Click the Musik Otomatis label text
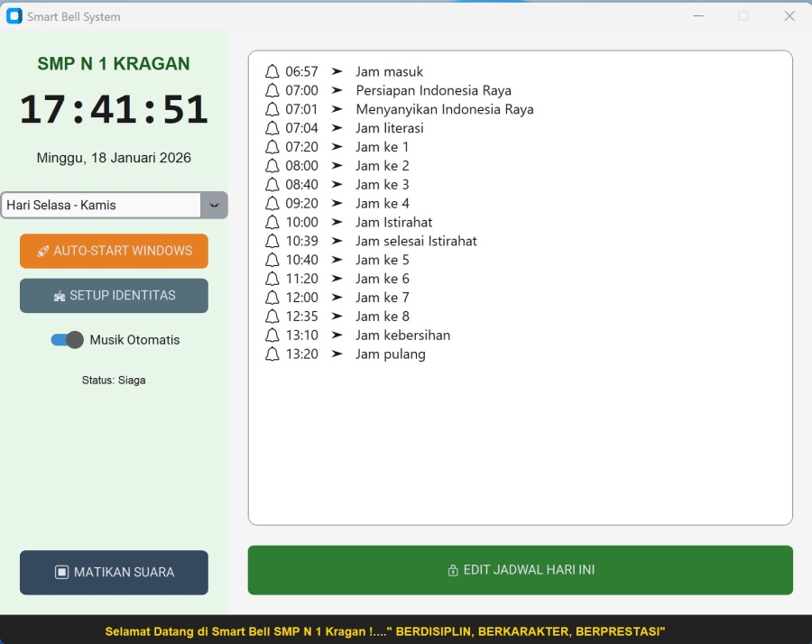Viewport: 812px width, 644px height. 134,340
